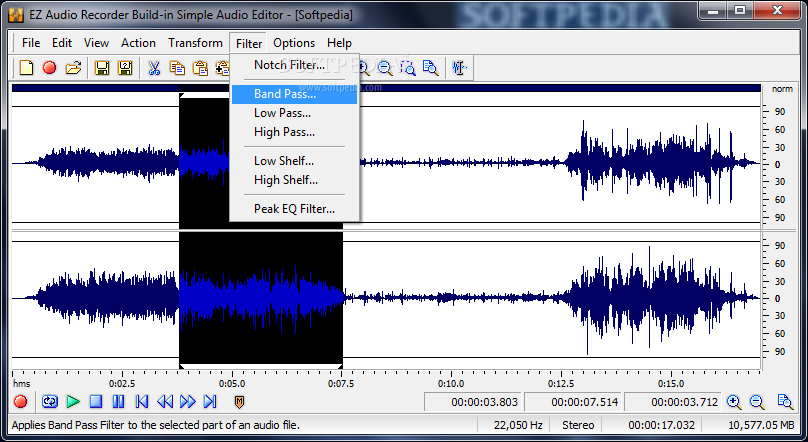Click the 10,577.05 MB value in status bar
808x442 pixels.
[x=761, y=425]
